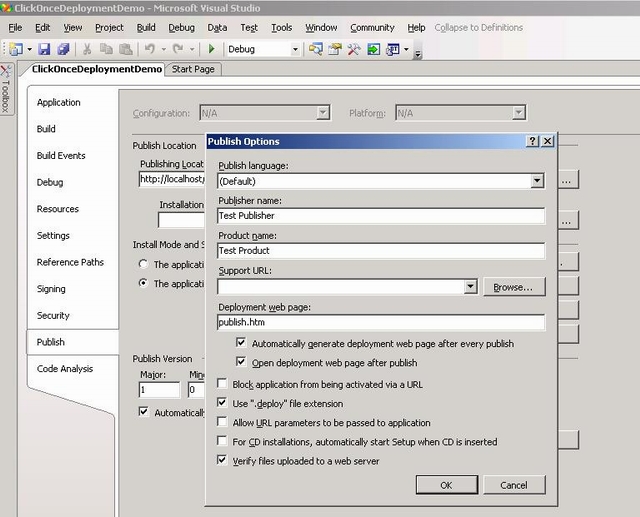This screenshot has height=517, width=640.
Task: Toggle Use ".deploy" file extension checkbox
Action: click(222, 402)
